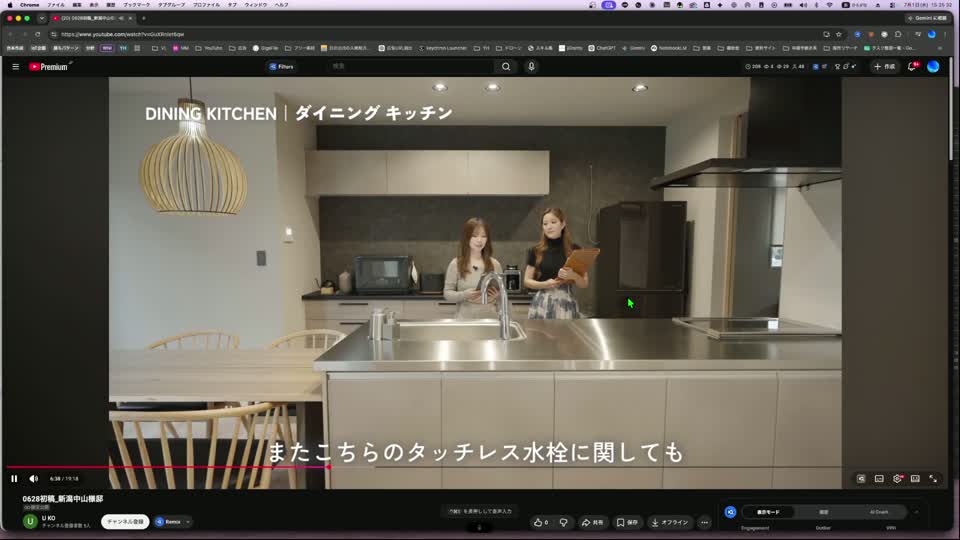
Task: Open the ヘルプ menu
Action: [281, 4]
